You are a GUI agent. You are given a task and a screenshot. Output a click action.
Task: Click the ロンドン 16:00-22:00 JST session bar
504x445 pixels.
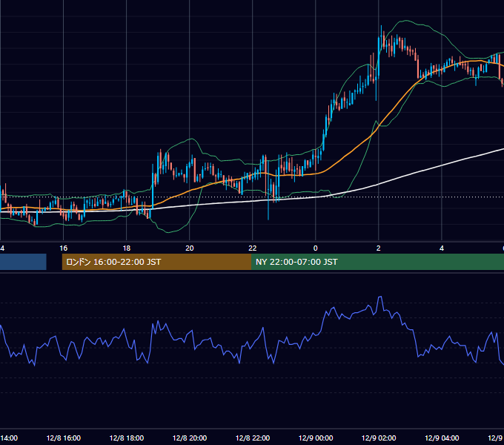point(156,262)
